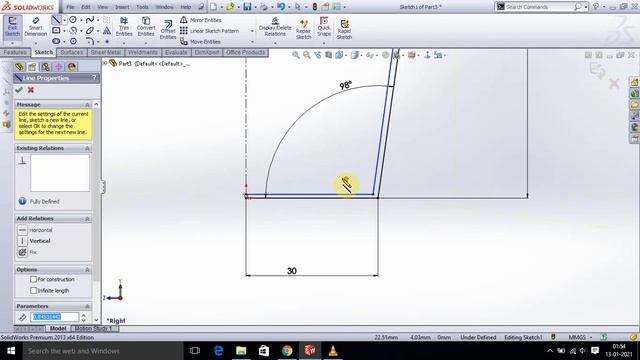Click Trim Entities
Image resolution: width=640 pixels, height=360 pixels.
(x=124, y=27)
